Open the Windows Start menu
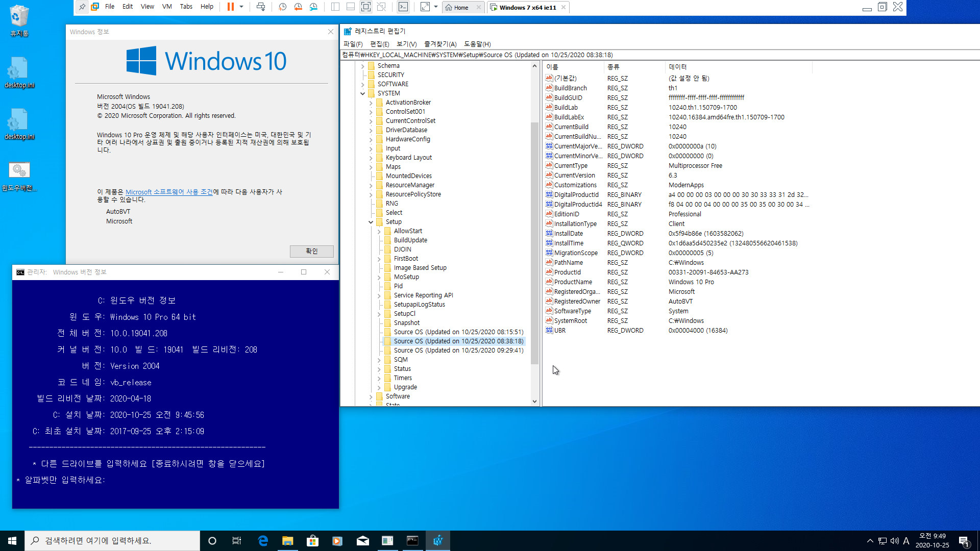980x551 pixels. tap(12, 541)
